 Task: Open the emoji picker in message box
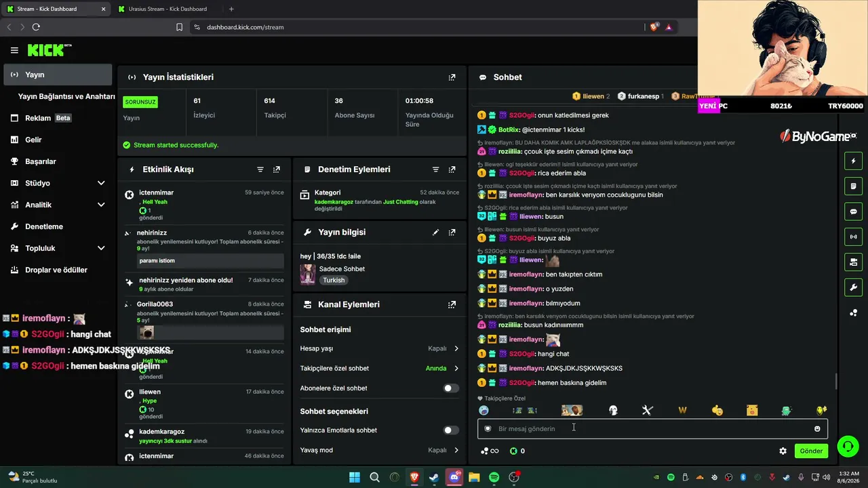(x=817, y=428)
